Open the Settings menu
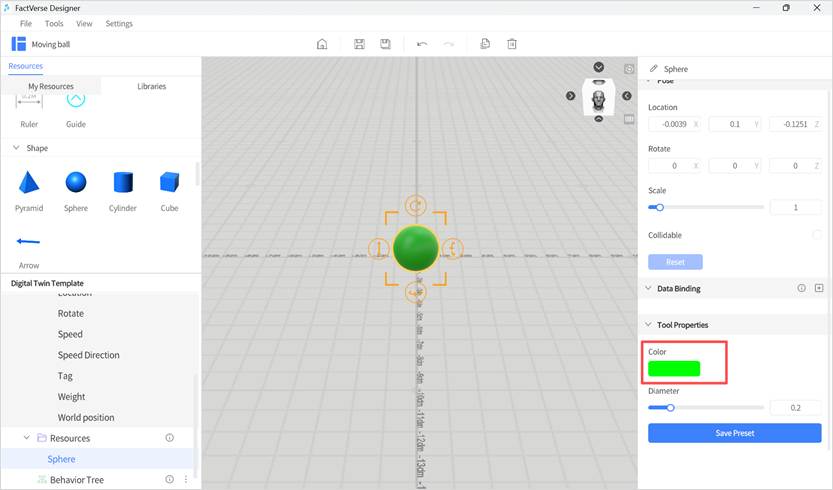The height and width of the screenshot is (490, 833). 119,23
